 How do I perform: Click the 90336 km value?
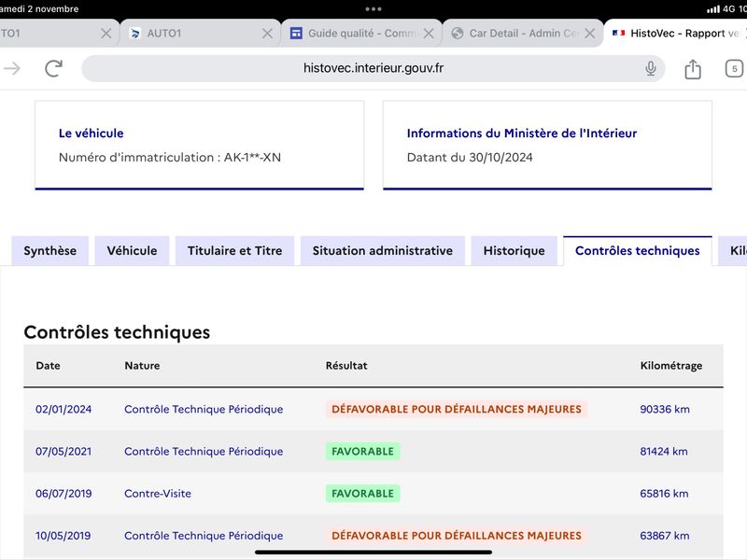665,410
